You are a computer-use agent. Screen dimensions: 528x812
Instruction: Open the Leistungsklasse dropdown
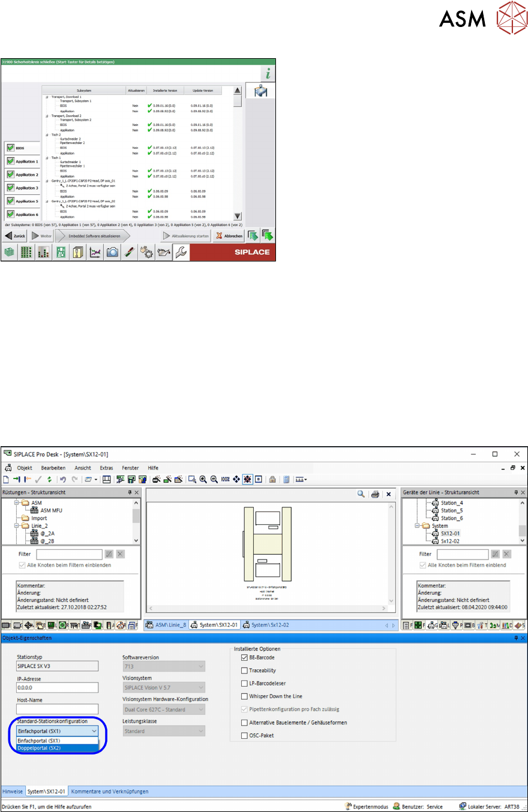[164, 731]
